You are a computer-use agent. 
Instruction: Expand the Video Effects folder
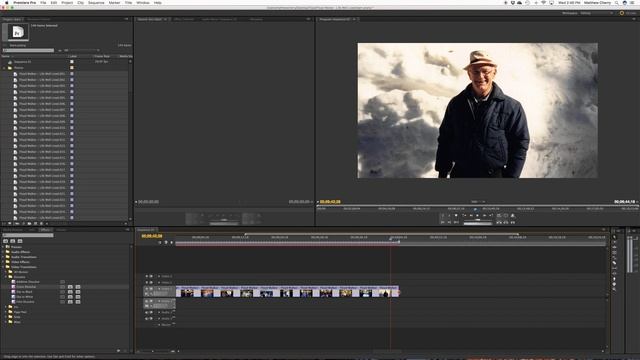pos(3,262)
